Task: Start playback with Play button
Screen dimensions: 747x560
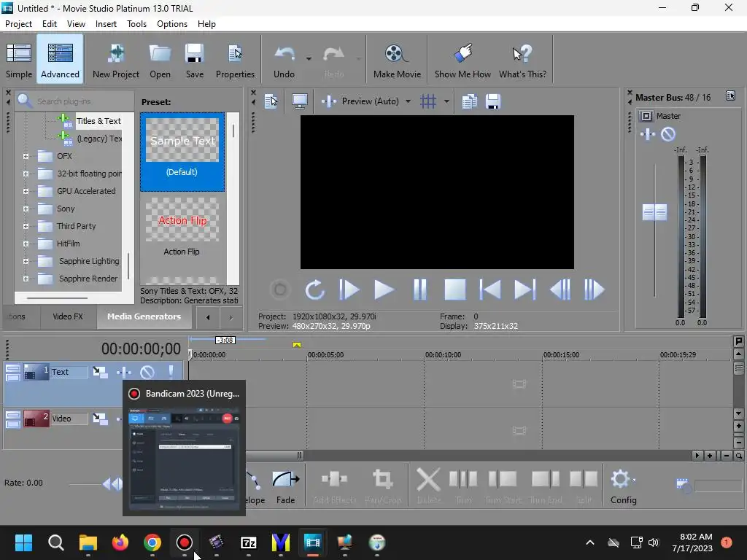Action: tap(384, 289)
